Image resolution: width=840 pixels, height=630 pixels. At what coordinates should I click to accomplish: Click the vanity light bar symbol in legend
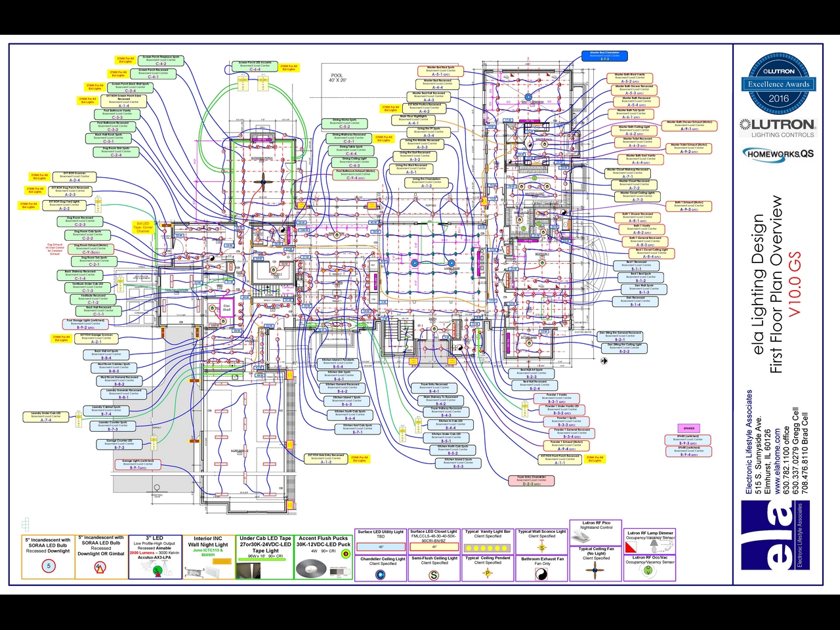click(488, 547)
